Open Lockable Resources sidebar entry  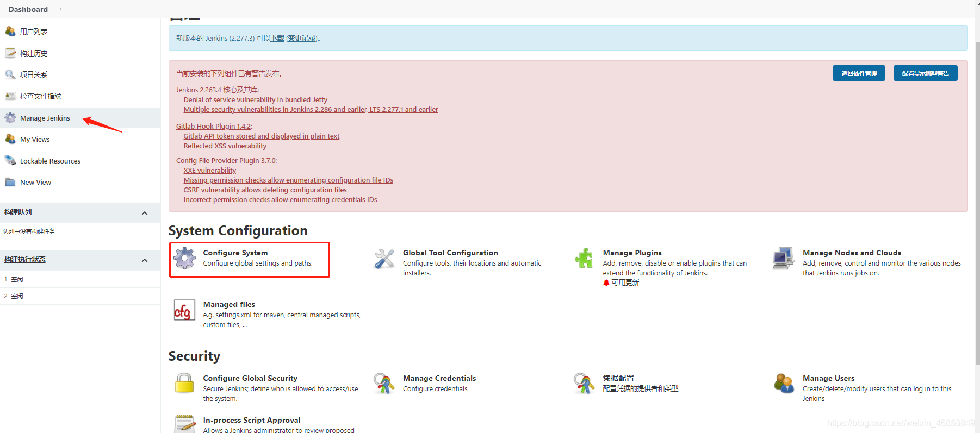click(x=50, y=161)
